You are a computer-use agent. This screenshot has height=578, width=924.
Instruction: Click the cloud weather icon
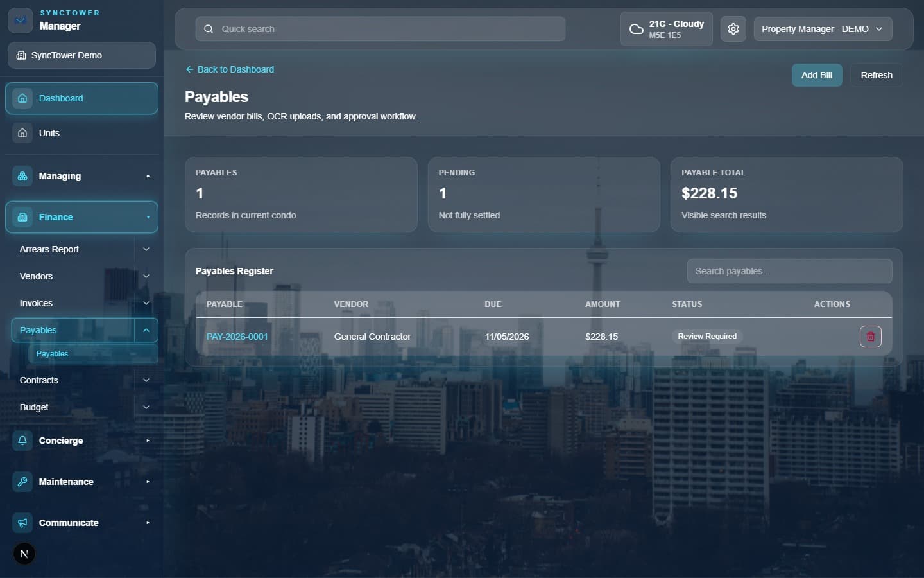coord(636,29)
